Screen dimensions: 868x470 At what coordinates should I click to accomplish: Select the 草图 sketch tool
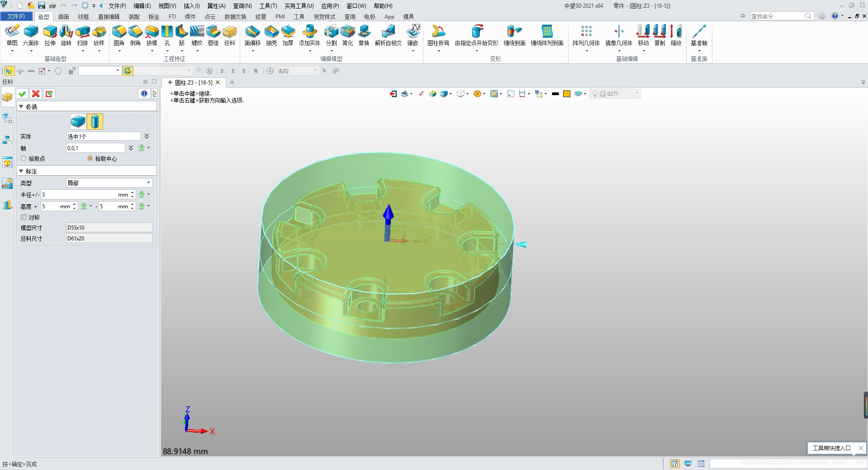coord(12,35)
